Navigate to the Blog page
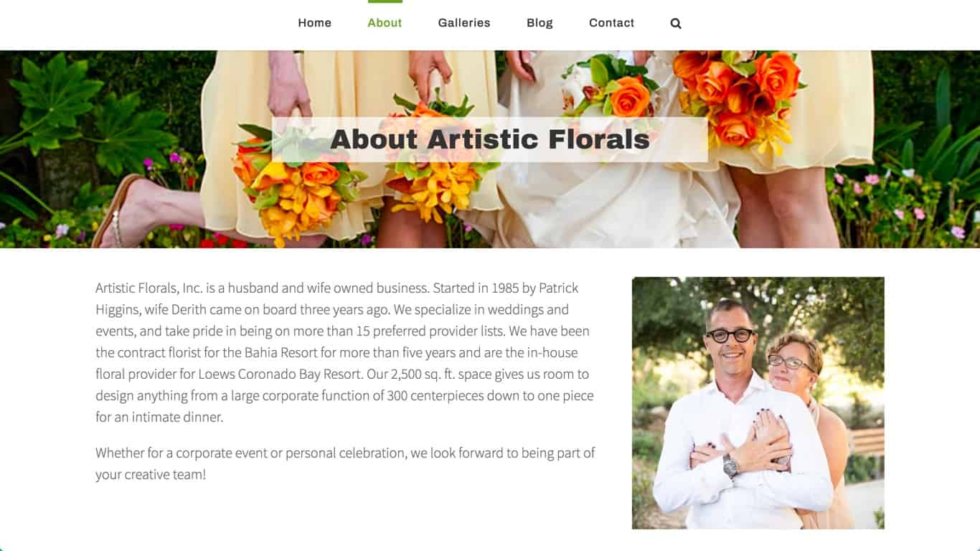Screen dimensions: 980x551 pos(540,23)
